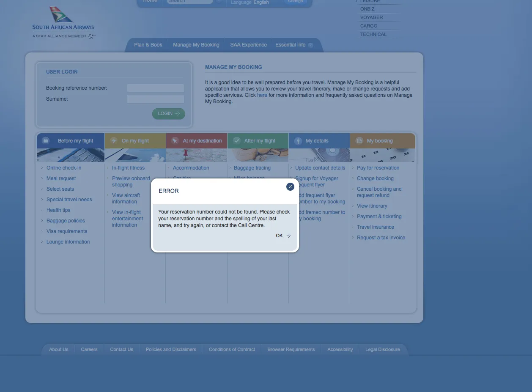Click the LOGIN button
The width and height of the screenshot is (532, 392).
[x=169, y=113]
